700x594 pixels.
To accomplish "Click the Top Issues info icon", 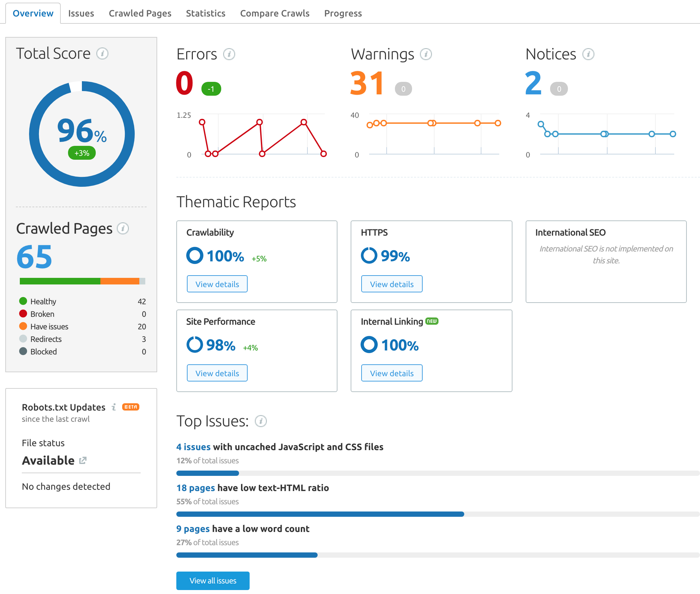I will point(261,421).
